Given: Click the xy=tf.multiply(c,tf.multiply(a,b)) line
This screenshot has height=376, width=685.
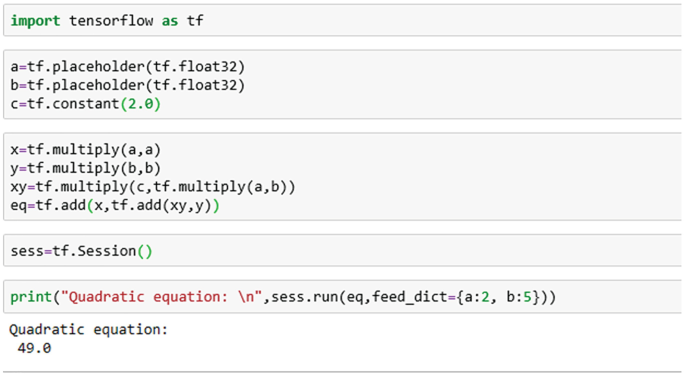Looking at the screenshot, I should [153, 187].
